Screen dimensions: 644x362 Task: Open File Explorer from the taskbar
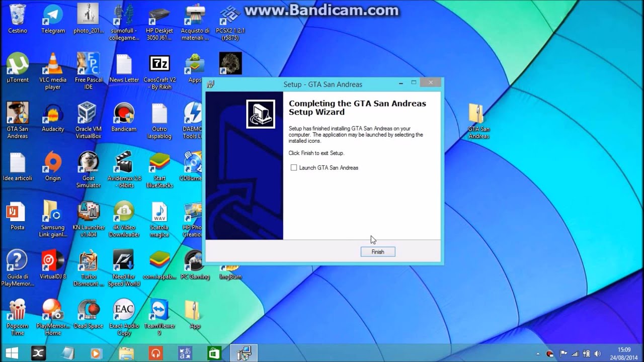pyautogui.click(x=126, y=353)
